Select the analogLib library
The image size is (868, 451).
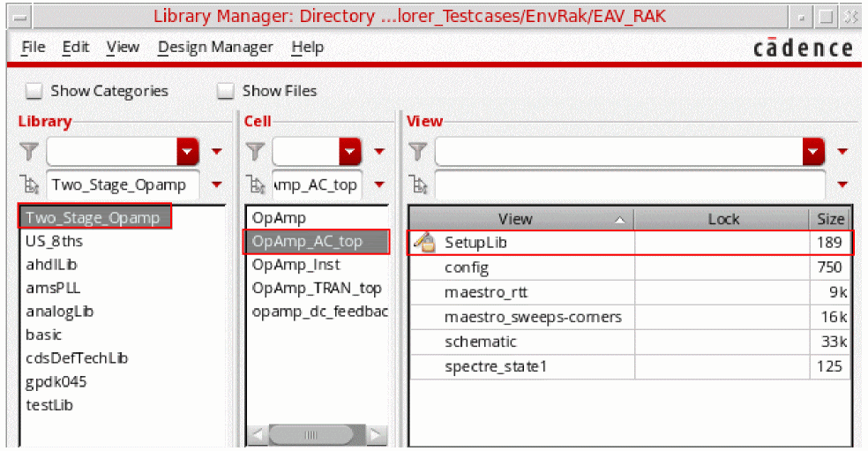pos(60,312)
